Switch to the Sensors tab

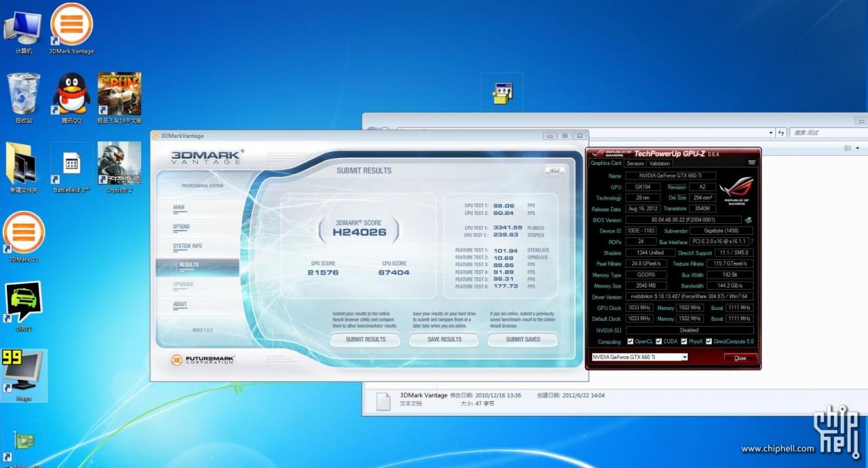tap(635, 163)
